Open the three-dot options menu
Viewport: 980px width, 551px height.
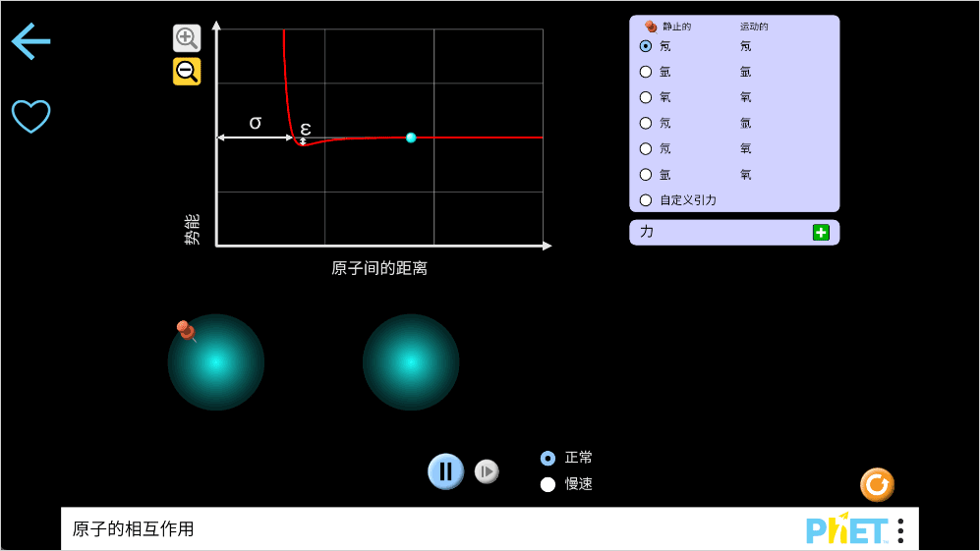[900, 530]
